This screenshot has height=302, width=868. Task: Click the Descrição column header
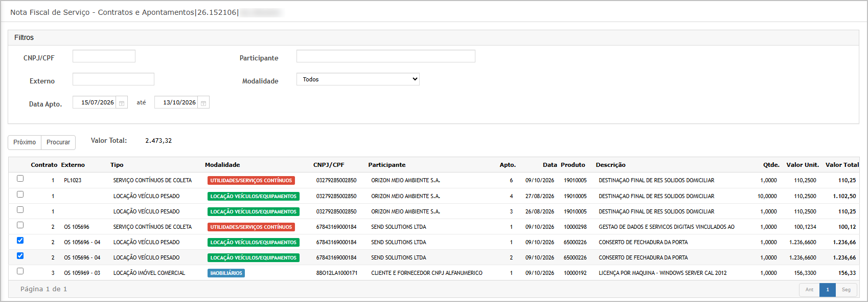point(610,165)
